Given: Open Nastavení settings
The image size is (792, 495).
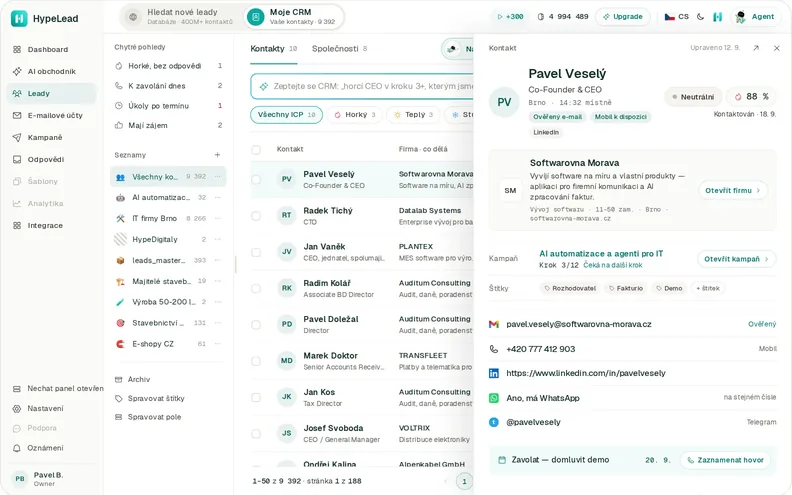Looking at the screenshot, I should [x=45, y=408].
